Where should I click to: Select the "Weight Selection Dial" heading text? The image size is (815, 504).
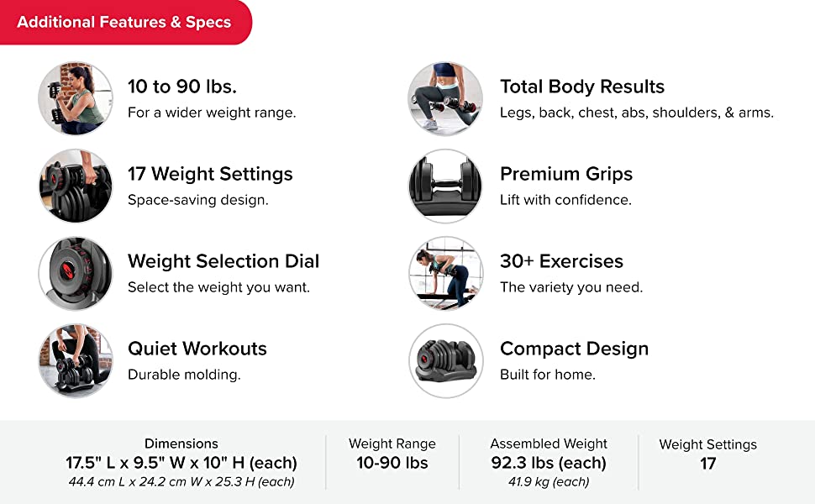223,261
